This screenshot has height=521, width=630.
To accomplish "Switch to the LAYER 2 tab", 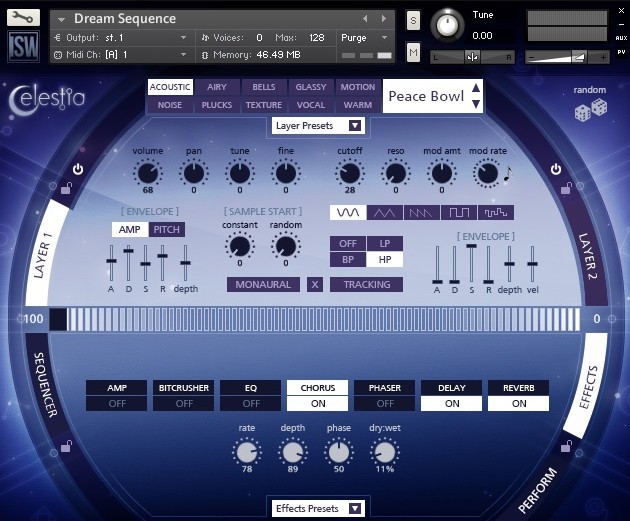I will (x=588, y=256).
